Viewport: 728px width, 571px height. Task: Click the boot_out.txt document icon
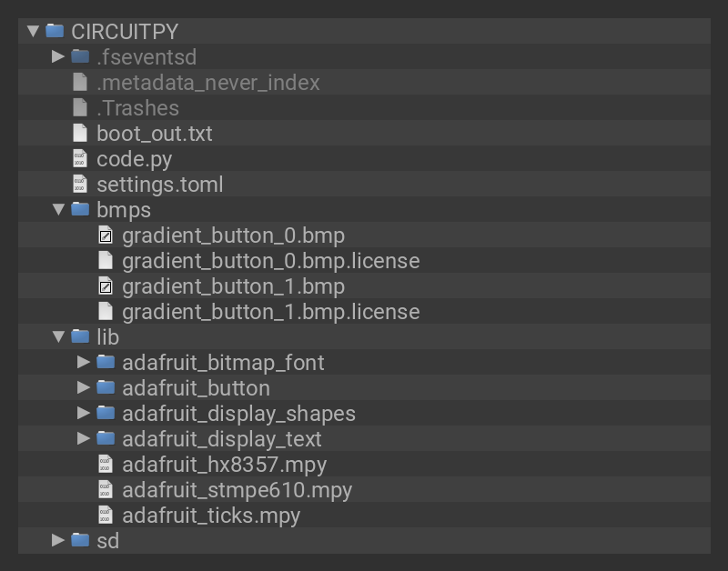80,134
